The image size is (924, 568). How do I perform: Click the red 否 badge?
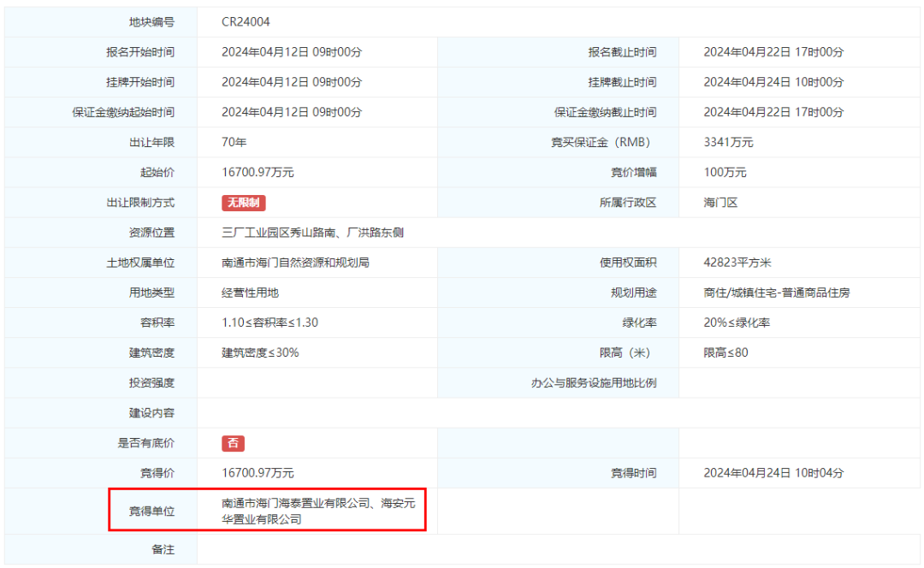[x=233, y=443]
